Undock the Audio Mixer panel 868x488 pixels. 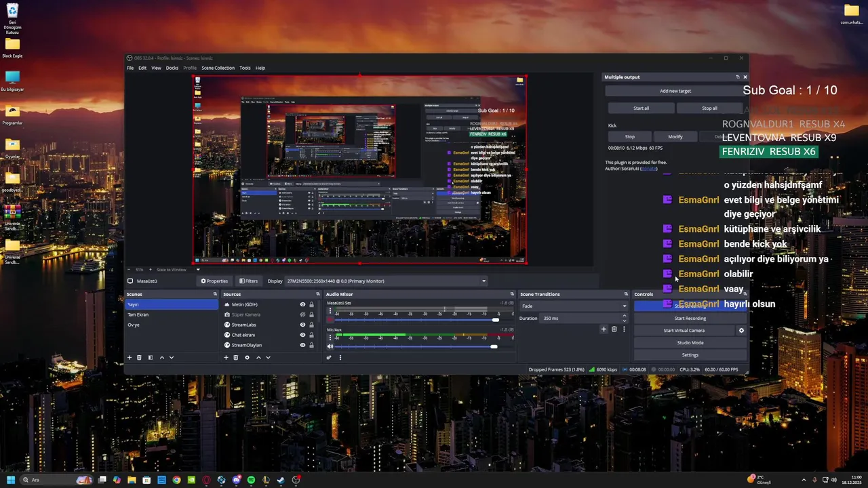click(512, 294)
